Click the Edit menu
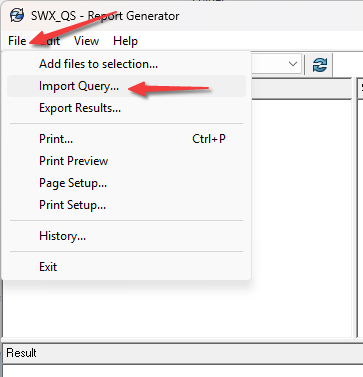 pos(50,41)
